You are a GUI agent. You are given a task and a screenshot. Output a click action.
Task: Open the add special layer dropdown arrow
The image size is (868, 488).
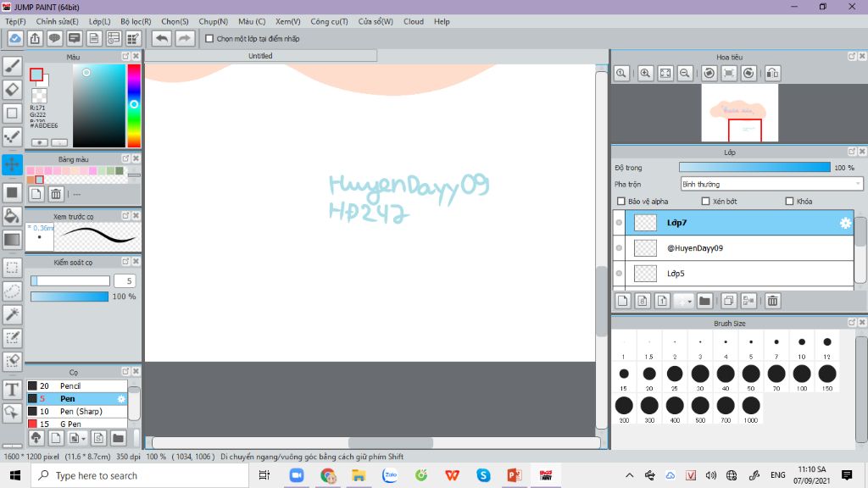[x=689, y=302]
